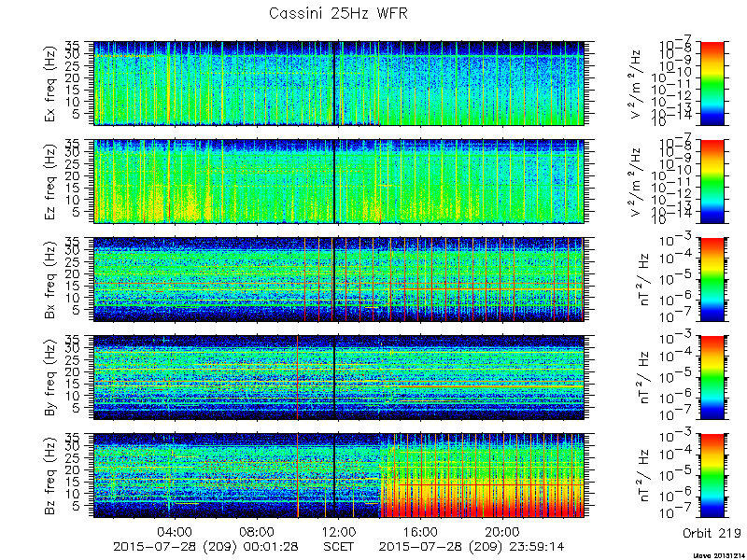Click the 16:00 time axis label
This screenshot has height=560, width=747.
(x=421, y=531)
